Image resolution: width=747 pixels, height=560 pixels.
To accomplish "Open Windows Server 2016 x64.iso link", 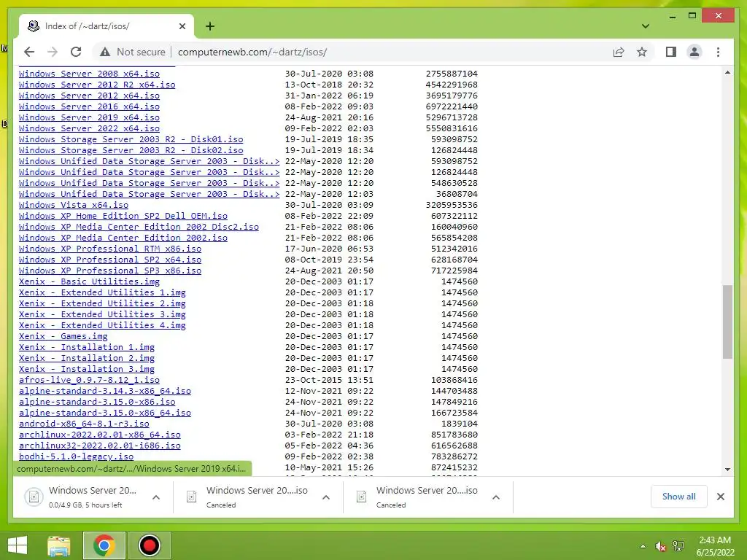I will 89,106.
